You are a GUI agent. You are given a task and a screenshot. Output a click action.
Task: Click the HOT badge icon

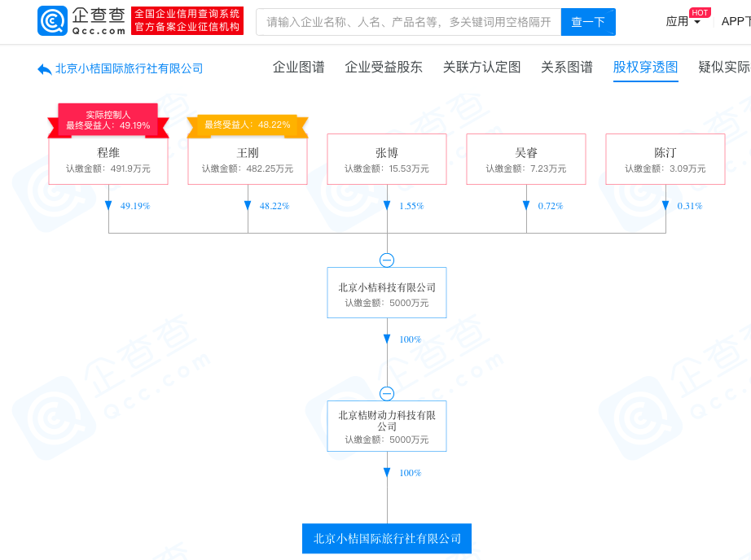coord(700,12)
